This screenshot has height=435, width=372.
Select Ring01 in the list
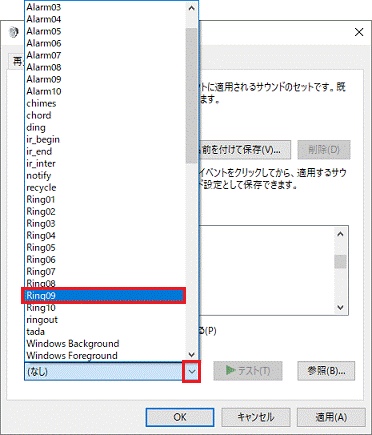[x=105, y=199]
